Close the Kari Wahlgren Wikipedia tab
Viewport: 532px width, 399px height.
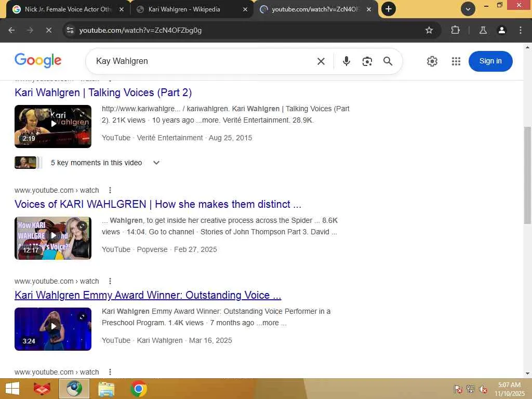click(245, 9)
